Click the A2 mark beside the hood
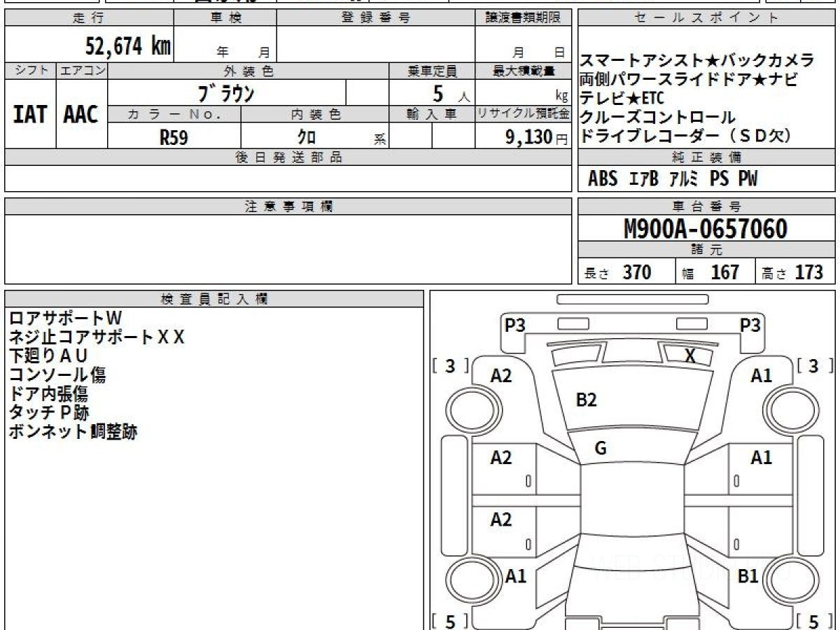This screenshot has height=630, width=840. pyautogui.click(x=501, y=376)
